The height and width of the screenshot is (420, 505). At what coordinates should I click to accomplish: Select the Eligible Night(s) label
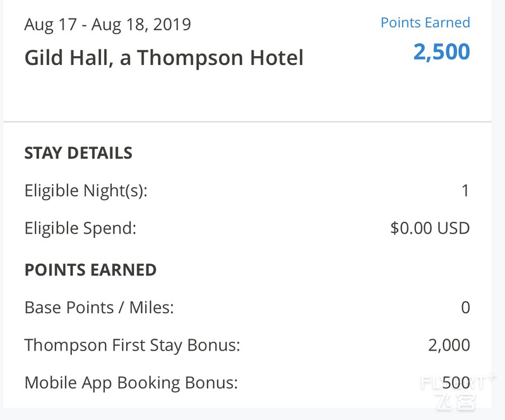(86, 191)
